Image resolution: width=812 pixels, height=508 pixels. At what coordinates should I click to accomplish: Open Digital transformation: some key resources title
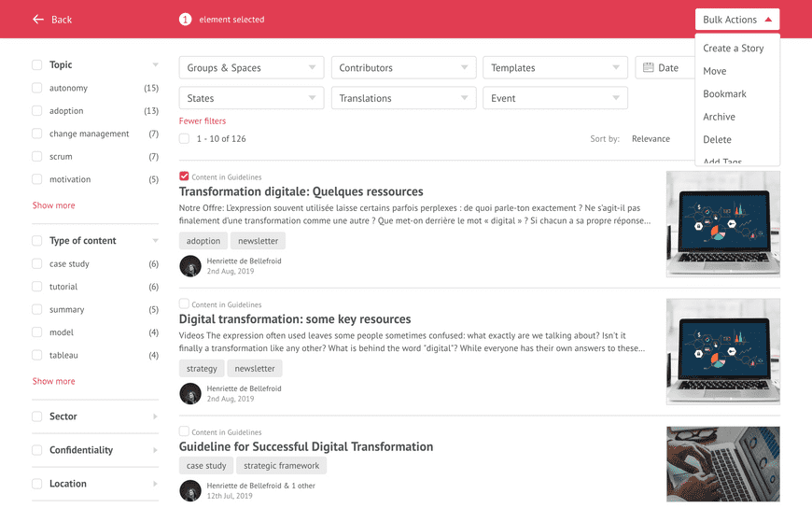[295, 318]
